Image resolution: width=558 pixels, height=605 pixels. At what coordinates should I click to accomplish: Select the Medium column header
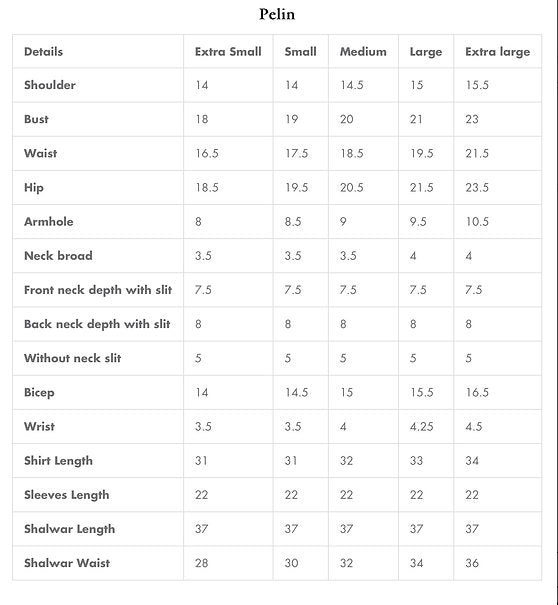click(363, 52)
